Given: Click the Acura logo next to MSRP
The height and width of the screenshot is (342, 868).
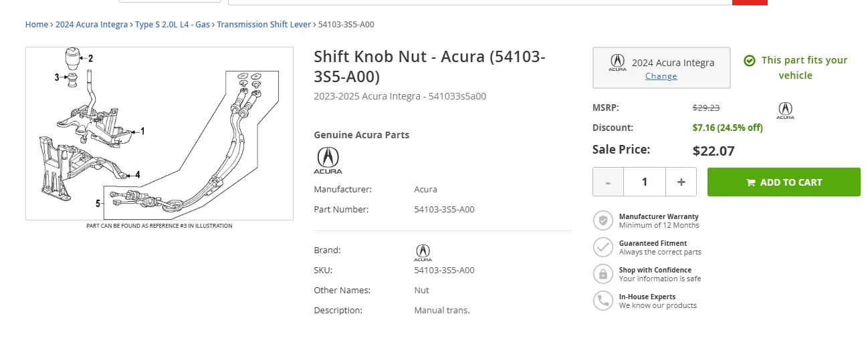Looking at the screenshot, I should [785, 110].
